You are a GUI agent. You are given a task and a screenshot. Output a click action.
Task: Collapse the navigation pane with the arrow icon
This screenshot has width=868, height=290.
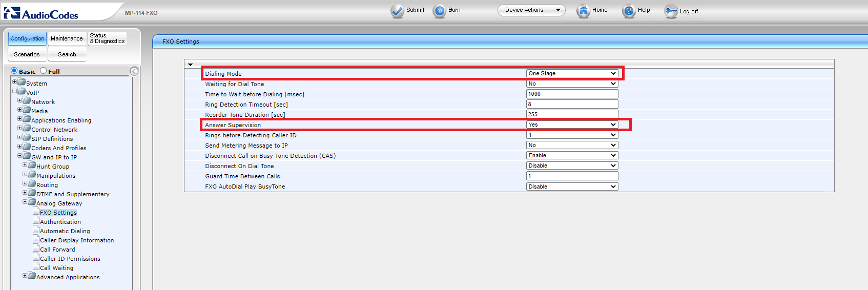(x=134, y=71)
